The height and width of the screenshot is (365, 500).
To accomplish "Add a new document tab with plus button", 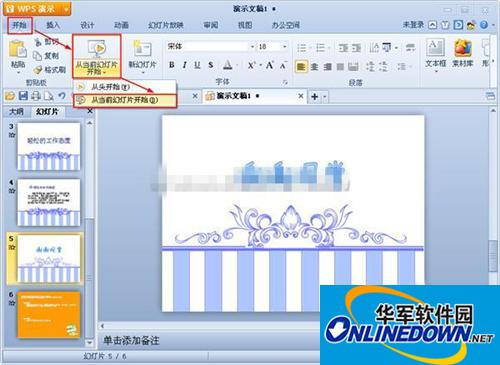I will (x=314, y=97).
